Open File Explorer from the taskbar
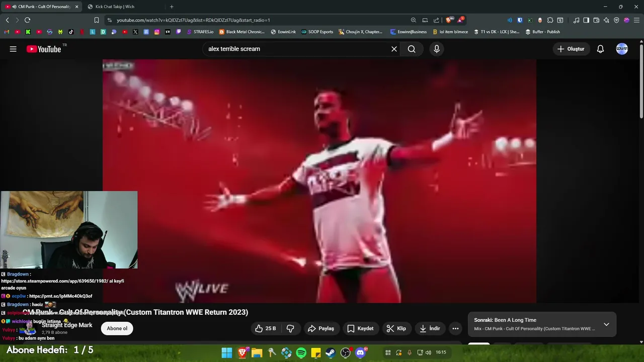644x362 pixels. 257,352
